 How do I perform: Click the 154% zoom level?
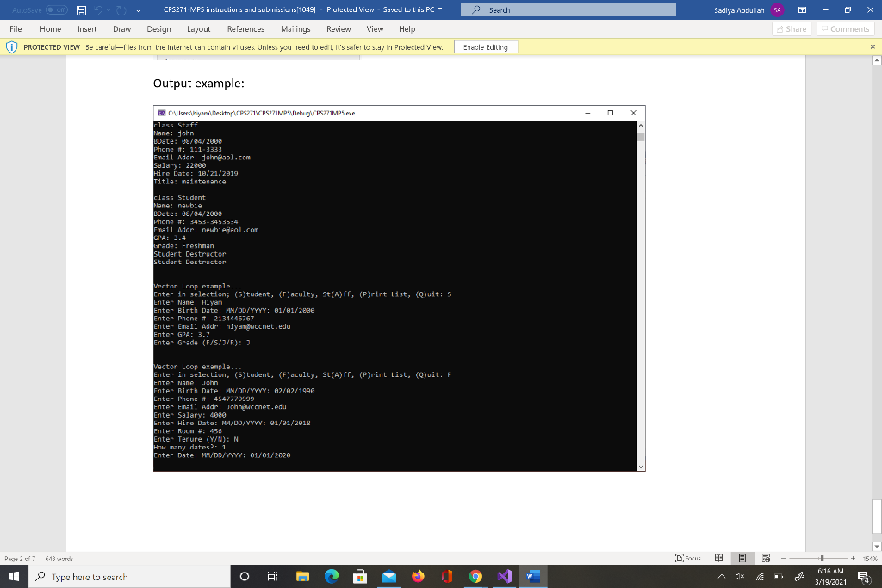870,559
